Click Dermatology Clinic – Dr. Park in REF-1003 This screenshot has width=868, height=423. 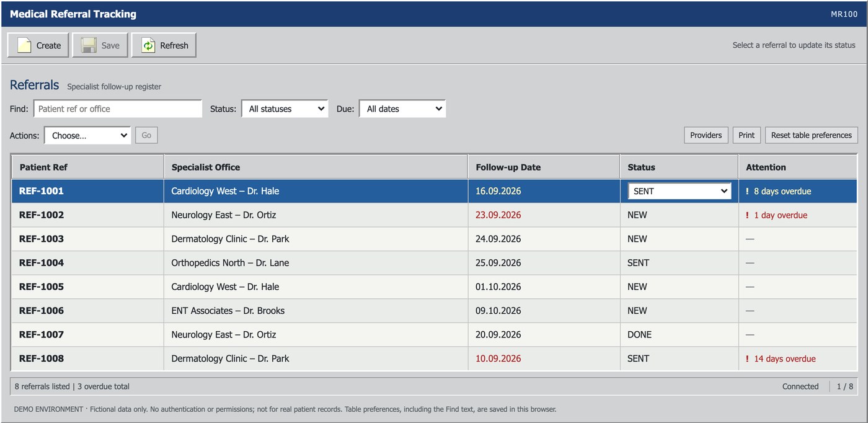point(230,239)
